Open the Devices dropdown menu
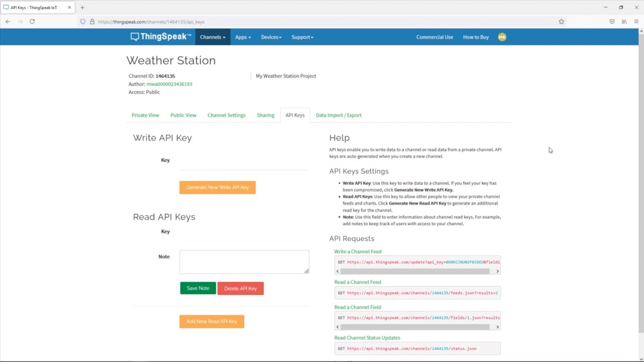Viewport: 644px width, 362px height. click(x=271, y=37)
